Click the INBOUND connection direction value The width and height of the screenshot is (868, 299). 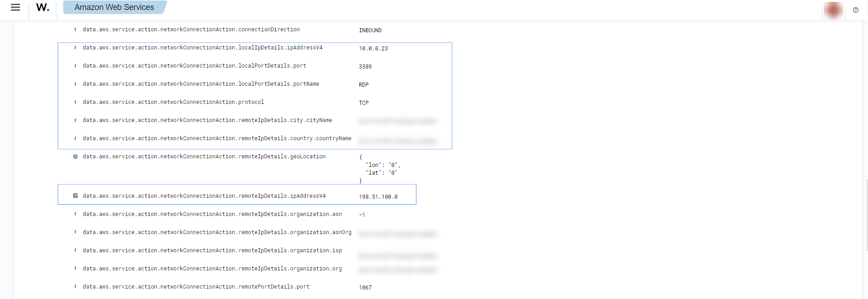[x=370, y=30]
